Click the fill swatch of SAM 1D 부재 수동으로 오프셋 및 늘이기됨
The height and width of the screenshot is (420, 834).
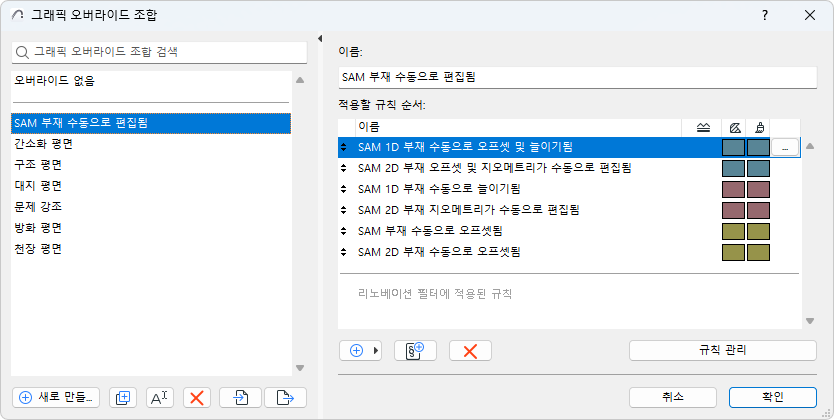pyautogui.click(x=733, y=147)
